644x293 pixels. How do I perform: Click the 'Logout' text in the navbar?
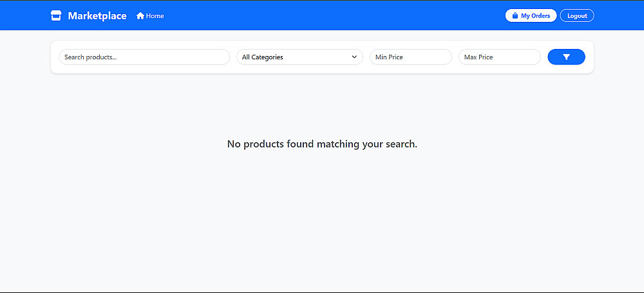[x=577, y=16]
